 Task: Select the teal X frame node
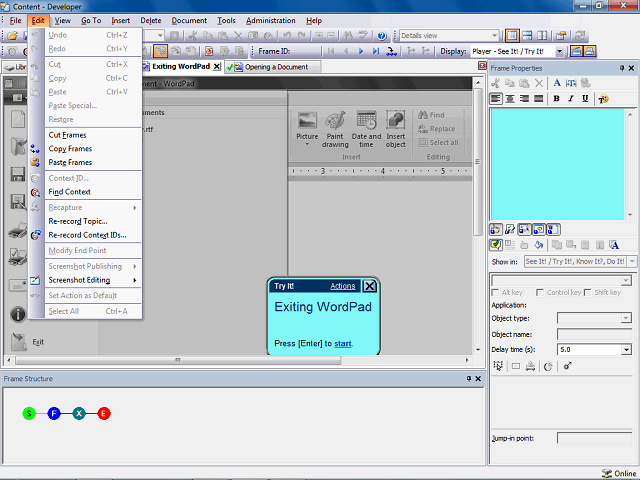(79, 413)
